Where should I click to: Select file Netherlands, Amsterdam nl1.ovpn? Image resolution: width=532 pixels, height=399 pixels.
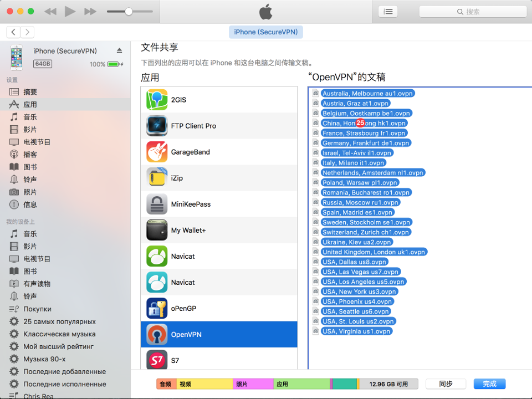click(373, 173)
